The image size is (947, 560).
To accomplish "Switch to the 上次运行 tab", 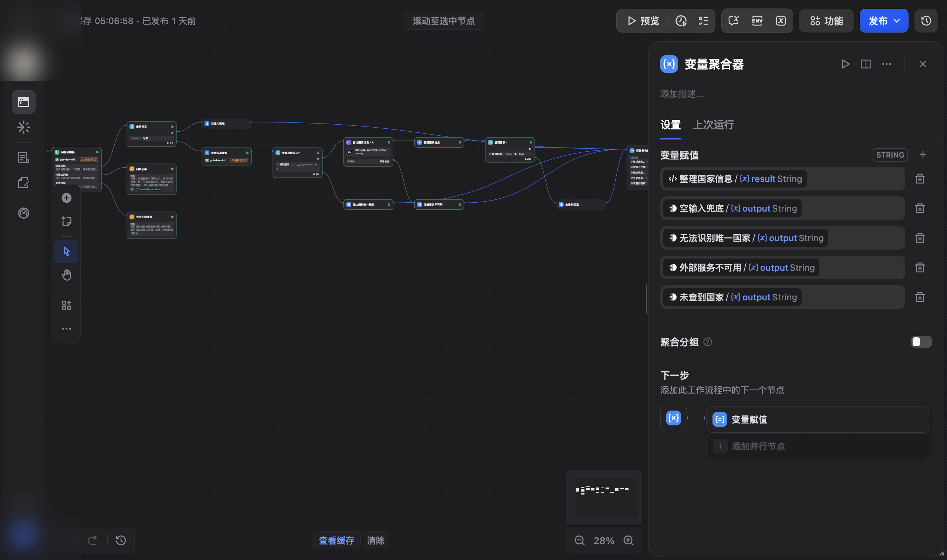I will (x=713, y=125).
